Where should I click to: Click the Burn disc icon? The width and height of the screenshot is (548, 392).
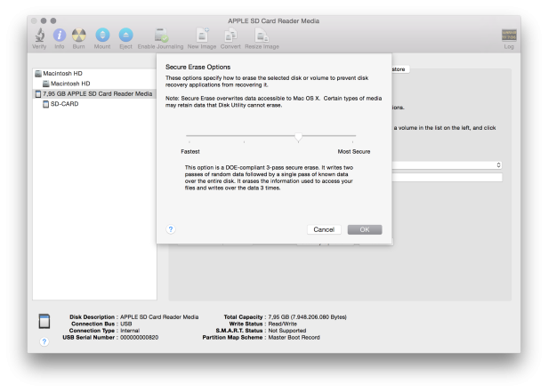click(79, 35)
